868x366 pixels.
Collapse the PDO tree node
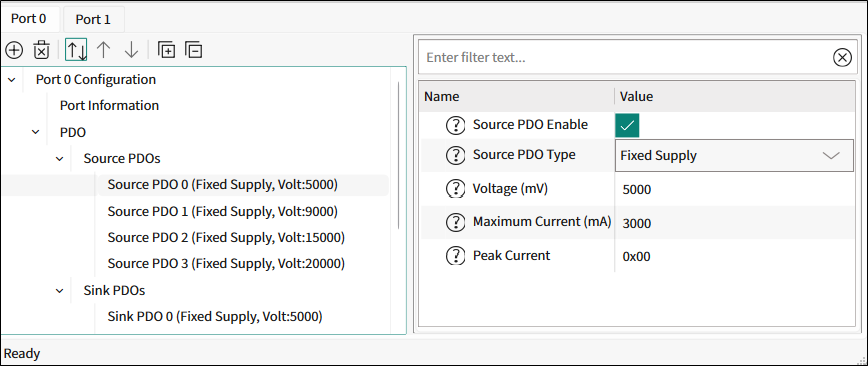coord(36,132)
